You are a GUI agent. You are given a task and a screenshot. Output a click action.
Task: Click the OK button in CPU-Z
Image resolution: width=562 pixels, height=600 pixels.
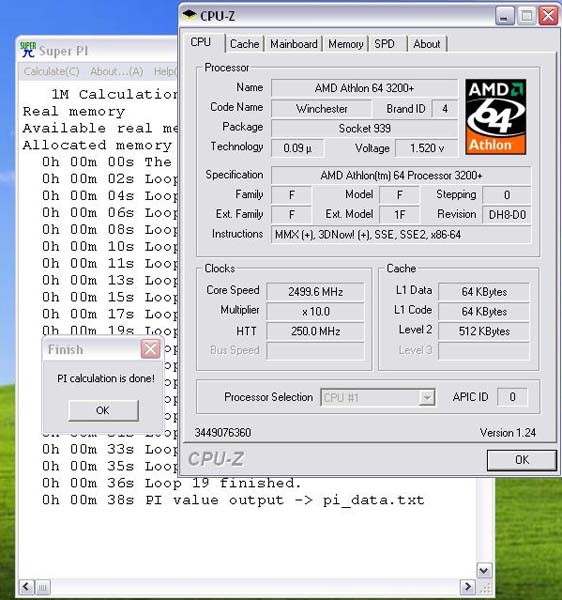[x=521, y=460]
